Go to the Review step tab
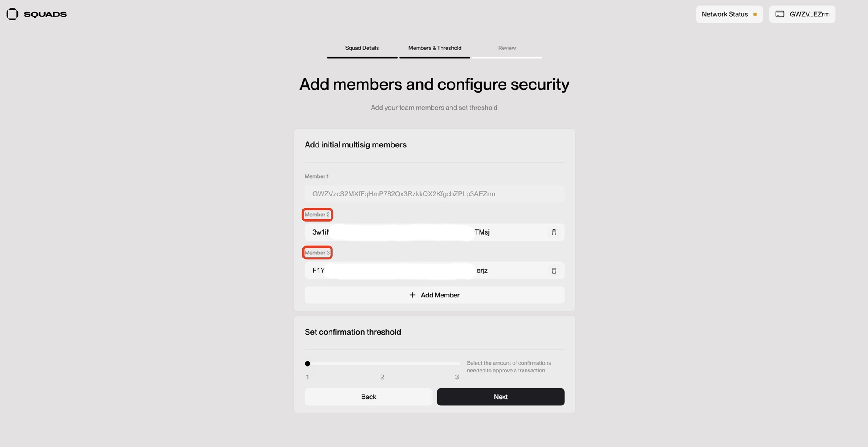The image size is (868, 447). 506,48
